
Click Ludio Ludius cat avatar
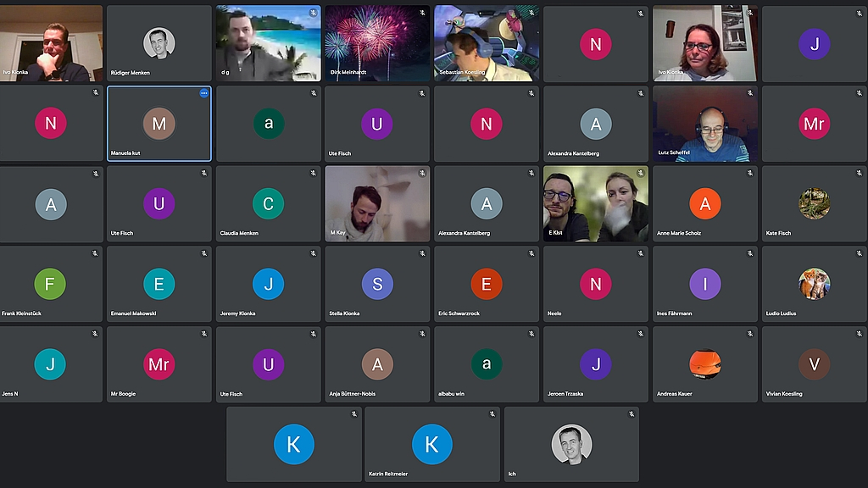(x=814, y=284)
